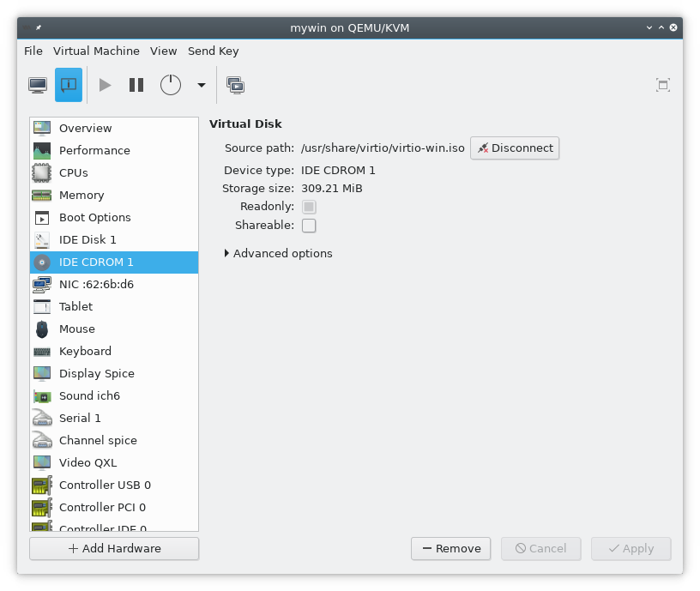Select the Sound ich6 device
The width and height of the screenshot is (700, 591).
point(89,396)
